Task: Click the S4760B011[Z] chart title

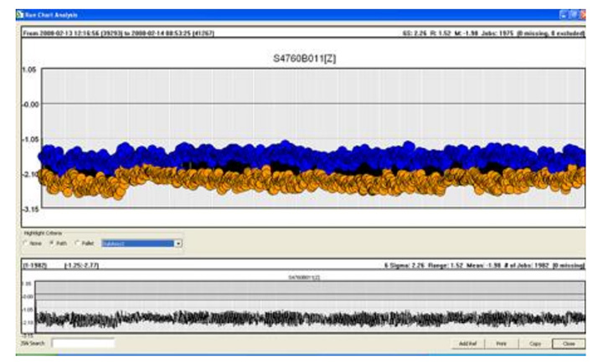Action: point(299,59)
